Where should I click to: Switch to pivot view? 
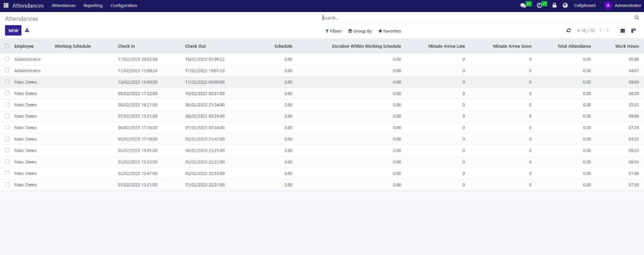(633, 30)
